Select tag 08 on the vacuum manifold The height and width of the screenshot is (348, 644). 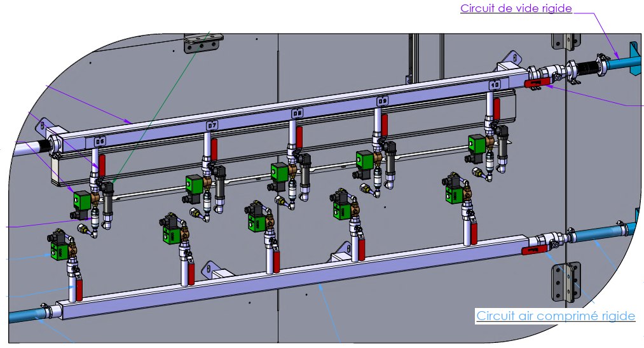[x=298, y=113]
